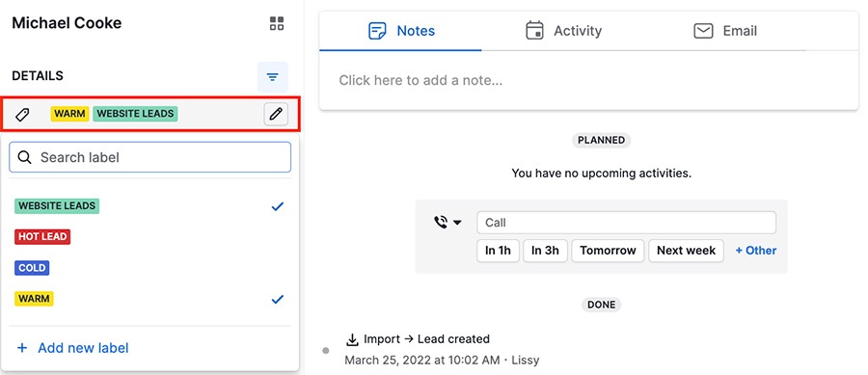This screenshot has height=375, width=868.
Task: Click the Search label input field
Action: click(150, 158)
